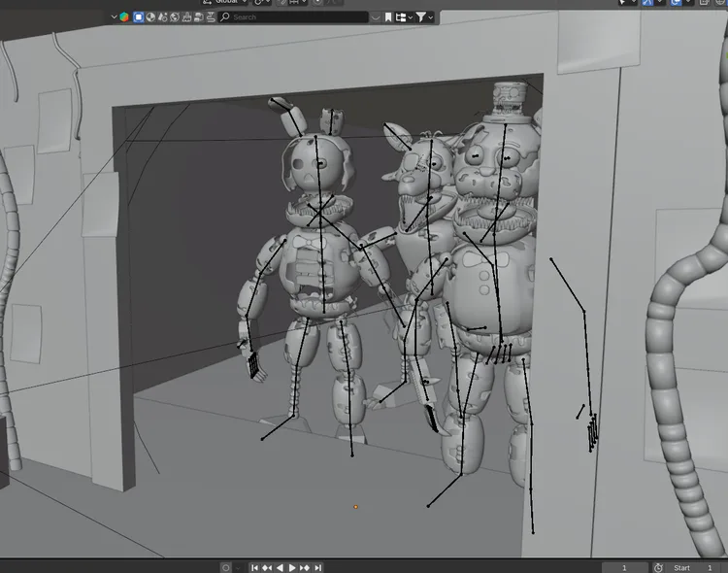Jump to the previous keyframe
This screenshot has width=728, height=573.
tap(267, 567)
